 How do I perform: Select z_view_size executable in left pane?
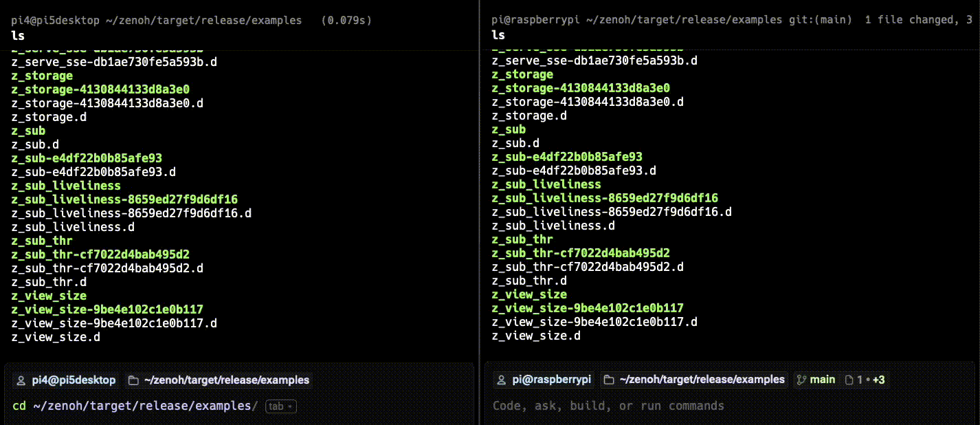tap(49, 296)
